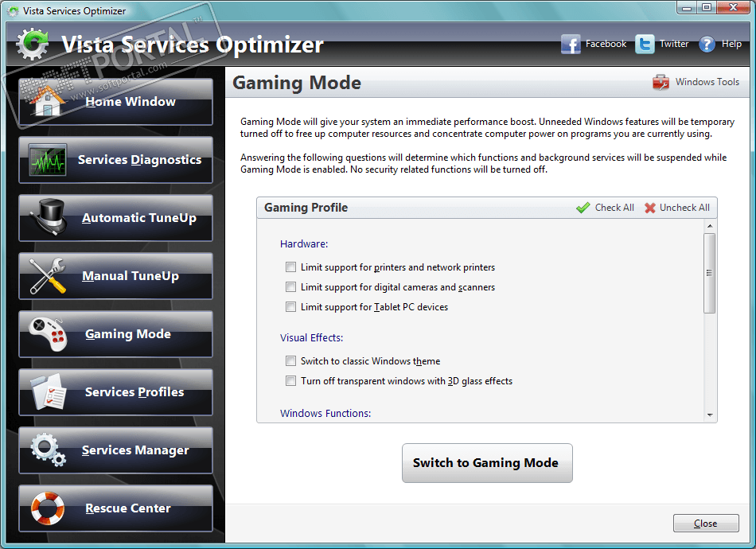
Task: Click the Hardware: section heading
Action: (x=304, y=244)
